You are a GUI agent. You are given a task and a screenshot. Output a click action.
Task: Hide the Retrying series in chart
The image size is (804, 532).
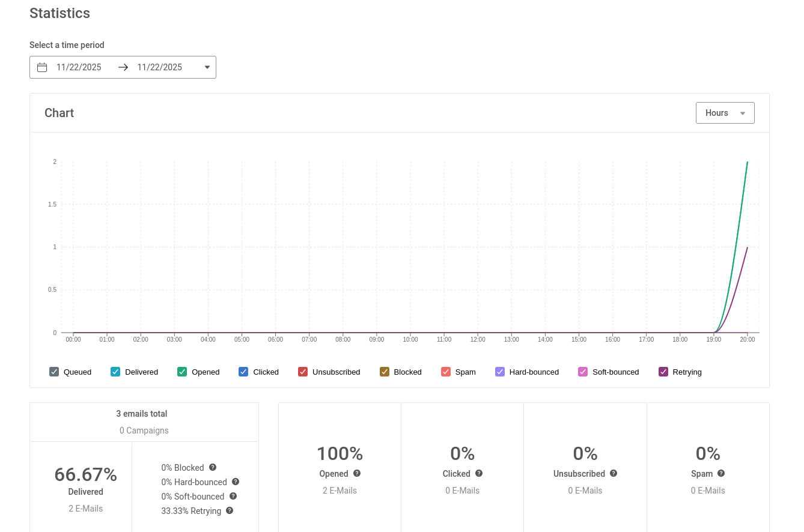coord(663,372)
